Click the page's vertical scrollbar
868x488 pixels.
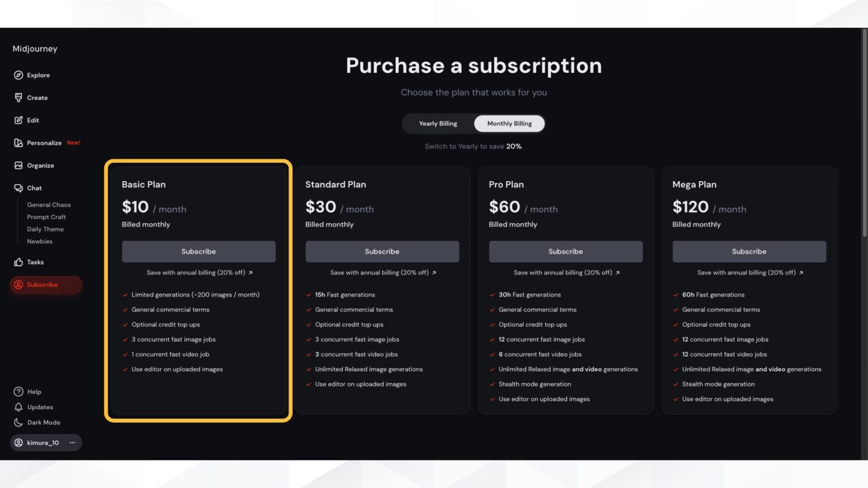[864, 136]
